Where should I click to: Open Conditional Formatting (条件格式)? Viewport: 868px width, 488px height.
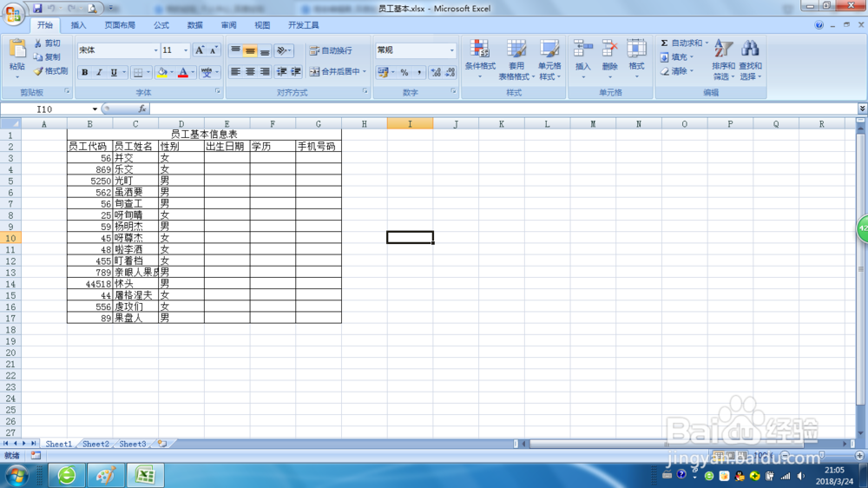(x=480, y=60)
